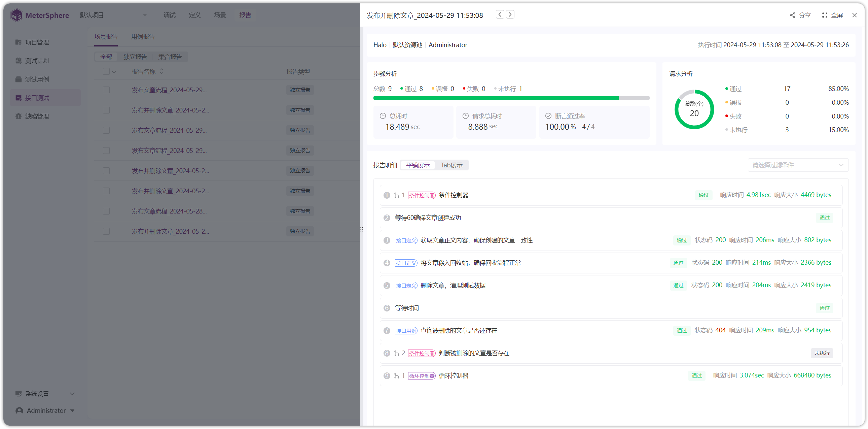Click branch icon on 循环控制器 step
This screenshot has width=868, height=429.
pyautogui.click(x=397, y=376)
